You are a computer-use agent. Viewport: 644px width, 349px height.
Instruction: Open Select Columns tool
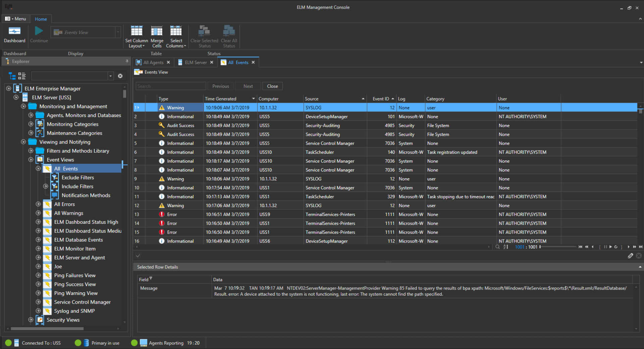pos(176,37)
